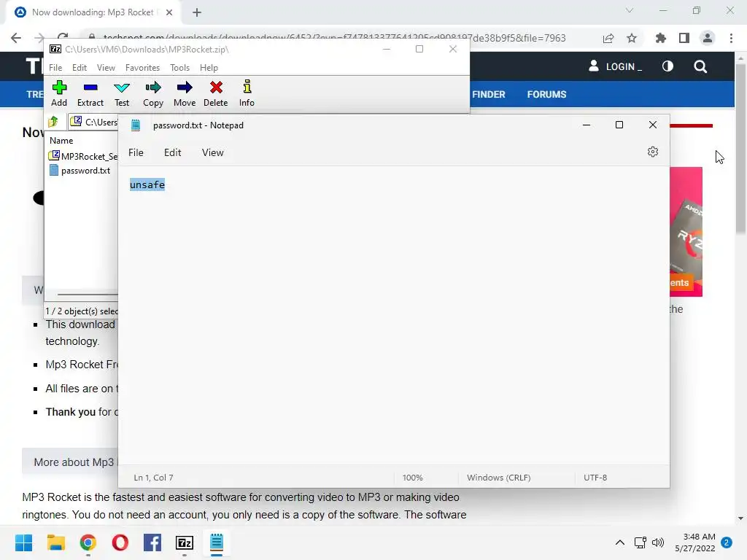Open the Windows Start menu
The width and height of the screenshot is (747, 560).
24,542
